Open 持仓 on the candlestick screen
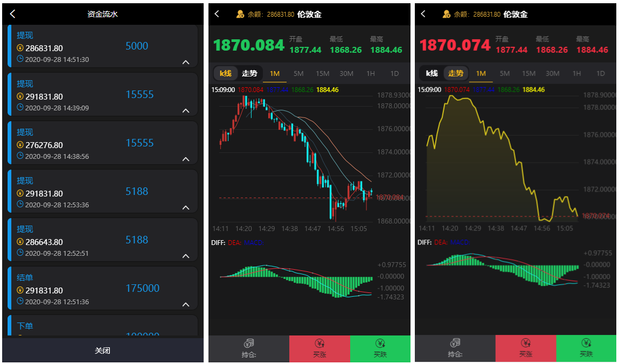 [249, 348]
